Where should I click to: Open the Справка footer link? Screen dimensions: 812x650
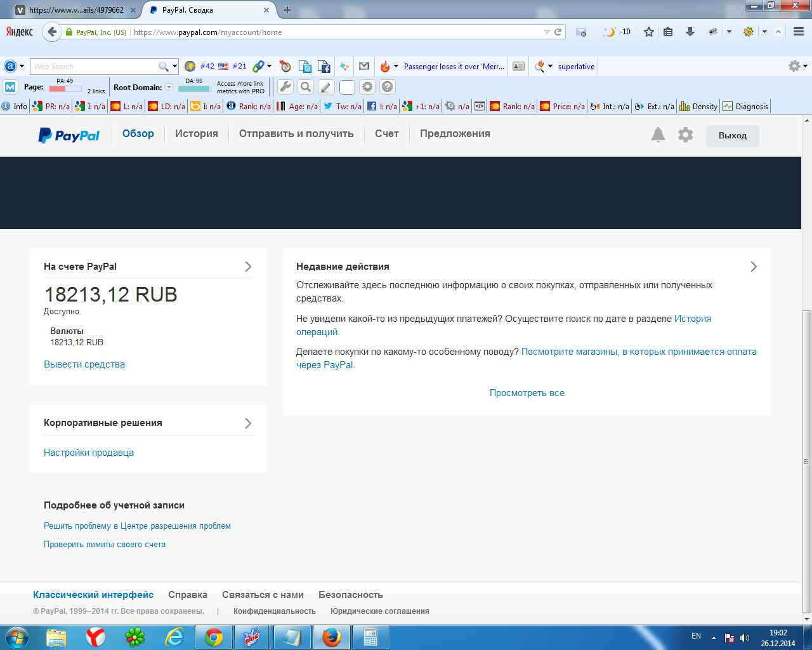click(x=188, y=595)
